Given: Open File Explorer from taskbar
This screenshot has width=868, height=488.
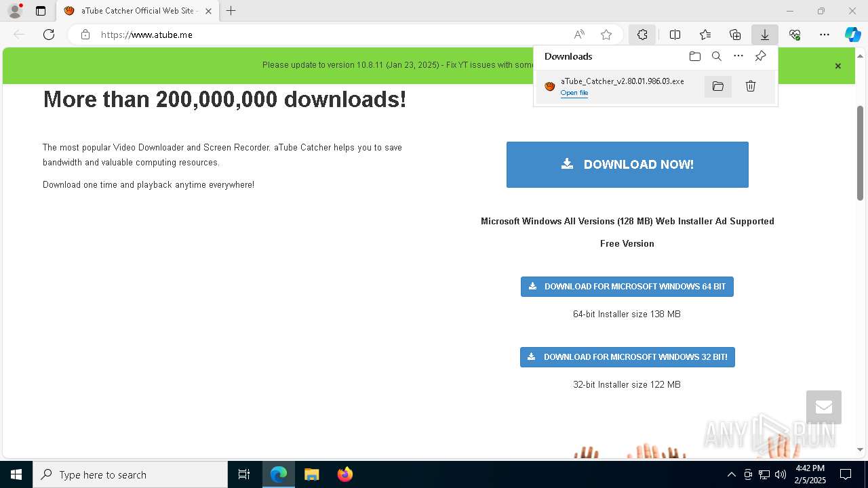Looking at the screenshot, I should point(311,474).
